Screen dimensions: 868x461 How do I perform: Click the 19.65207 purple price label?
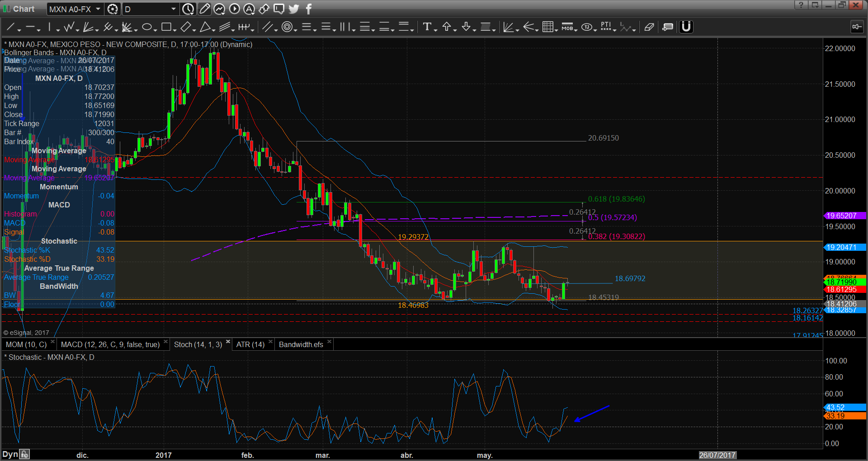(844, 216)
